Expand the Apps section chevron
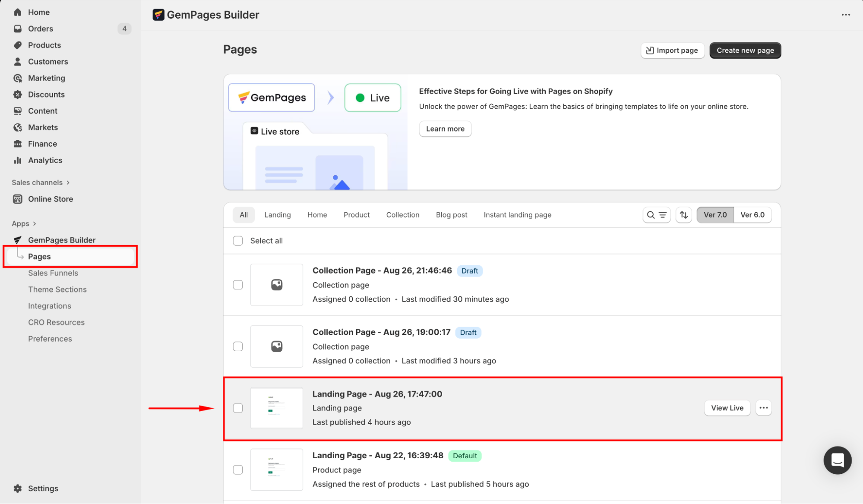863x504 pixels. click(35, 224)
